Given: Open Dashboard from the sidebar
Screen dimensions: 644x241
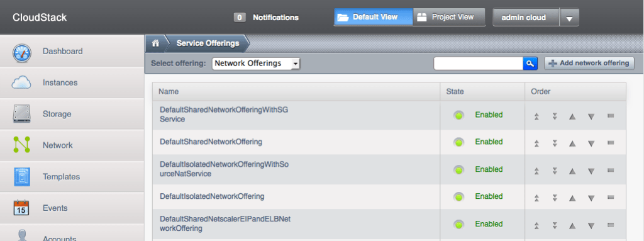Looking at the screenshot, I should [x=72, y=51].
